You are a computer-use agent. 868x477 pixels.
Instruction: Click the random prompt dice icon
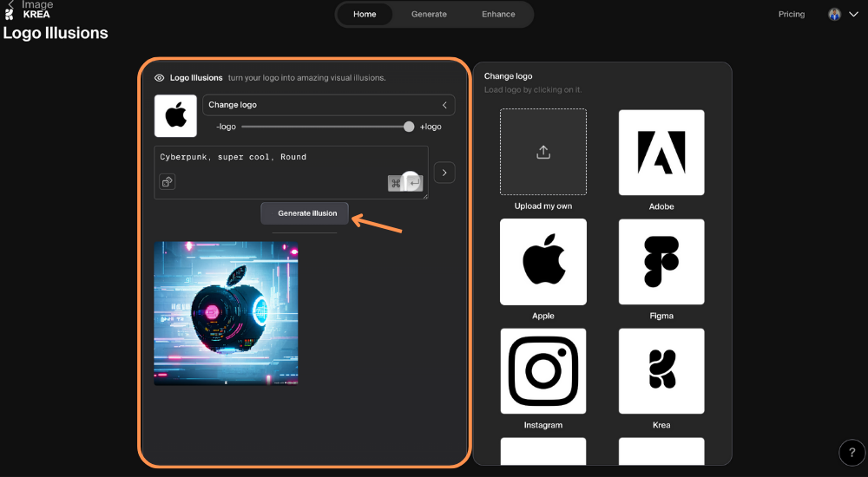tap(168, 181)
